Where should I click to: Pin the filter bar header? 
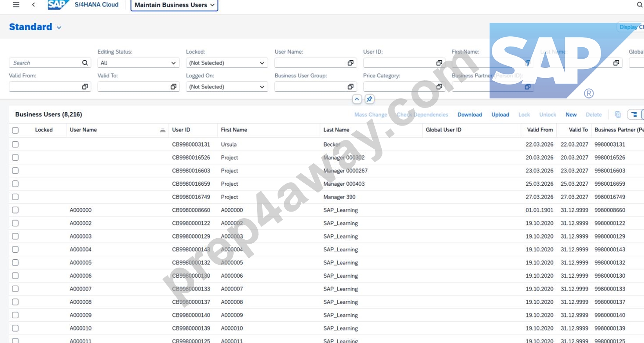pyautogui.click(x=369, y=99)
